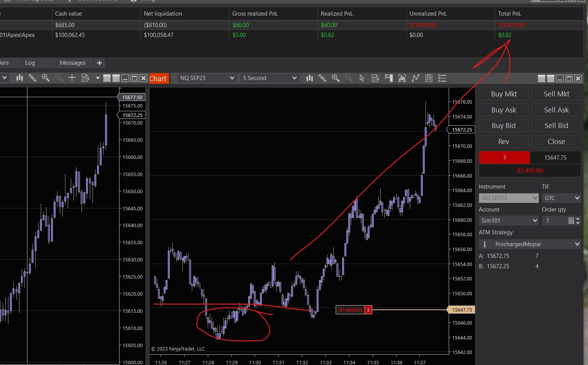Open bar type icon in NQ SEP23 chart toolbar
588x365 pixels.
coord(310,78)
